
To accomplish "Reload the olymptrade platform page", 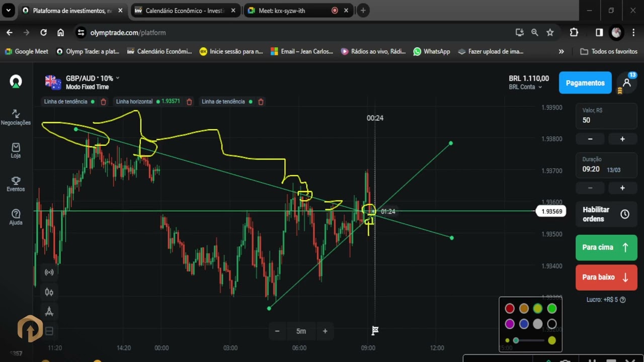I will coord(44,32).
